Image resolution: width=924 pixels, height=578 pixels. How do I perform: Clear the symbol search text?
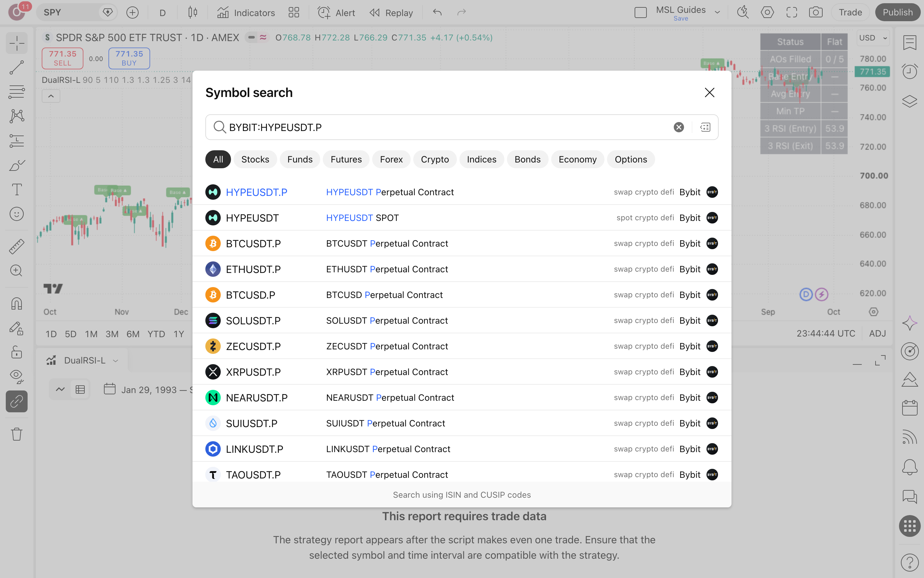pyautogui.click(x=679, y=127)
